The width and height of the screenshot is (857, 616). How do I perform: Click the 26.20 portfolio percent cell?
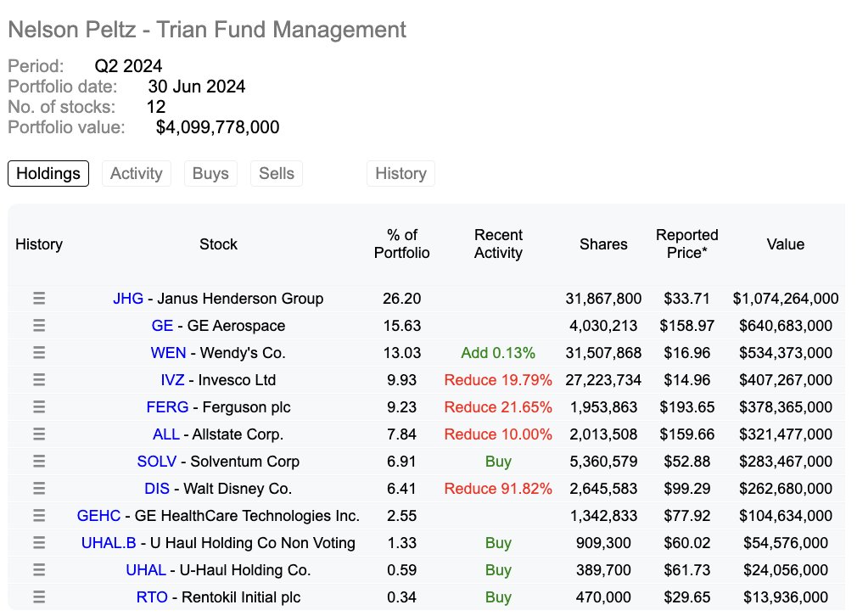click(401, 299)
